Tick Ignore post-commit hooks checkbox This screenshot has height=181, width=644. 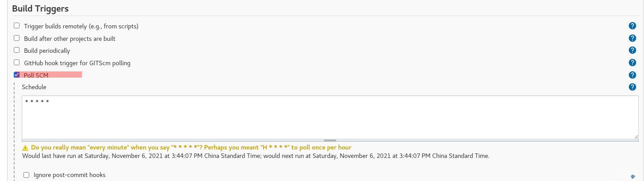26,175
